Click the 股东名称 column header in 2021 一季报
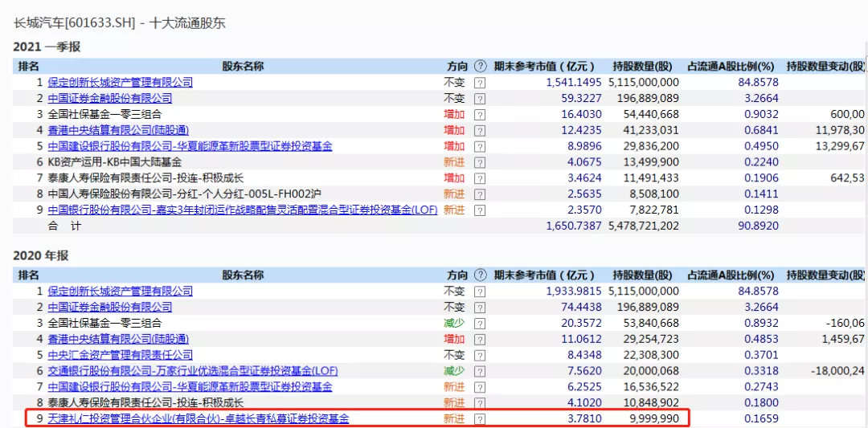Viewport: 868px width, 428px height. 243,67
